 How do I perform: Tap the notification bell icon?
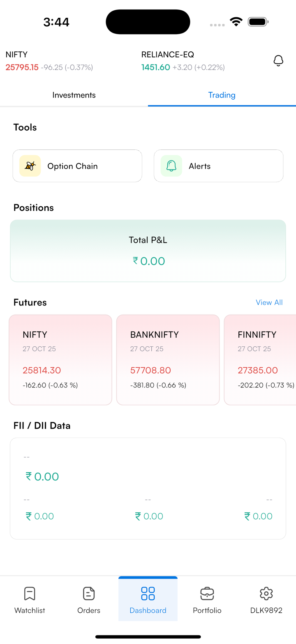[x=278, y=61]
